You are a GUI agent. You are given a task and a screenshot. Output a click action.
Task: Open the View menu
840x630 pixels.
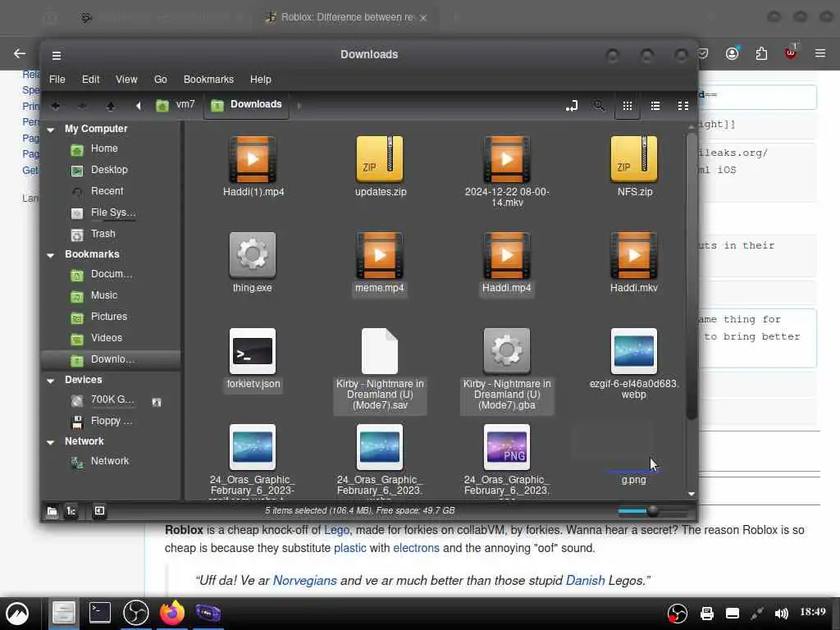coord(126,80)
